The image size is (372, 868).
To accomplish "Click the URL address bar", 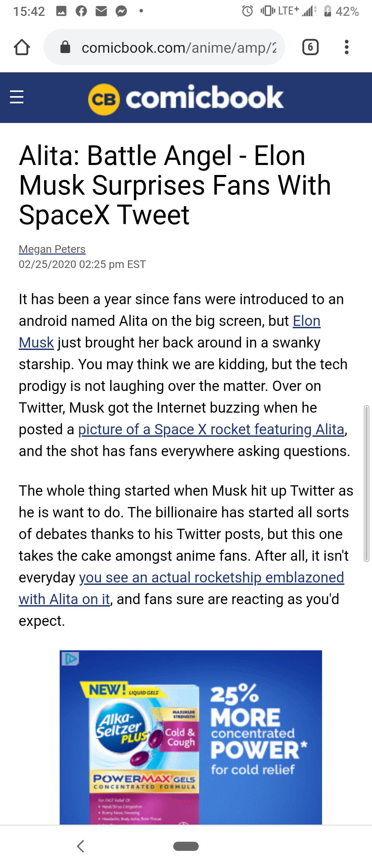I will click(x=178, y=47).
